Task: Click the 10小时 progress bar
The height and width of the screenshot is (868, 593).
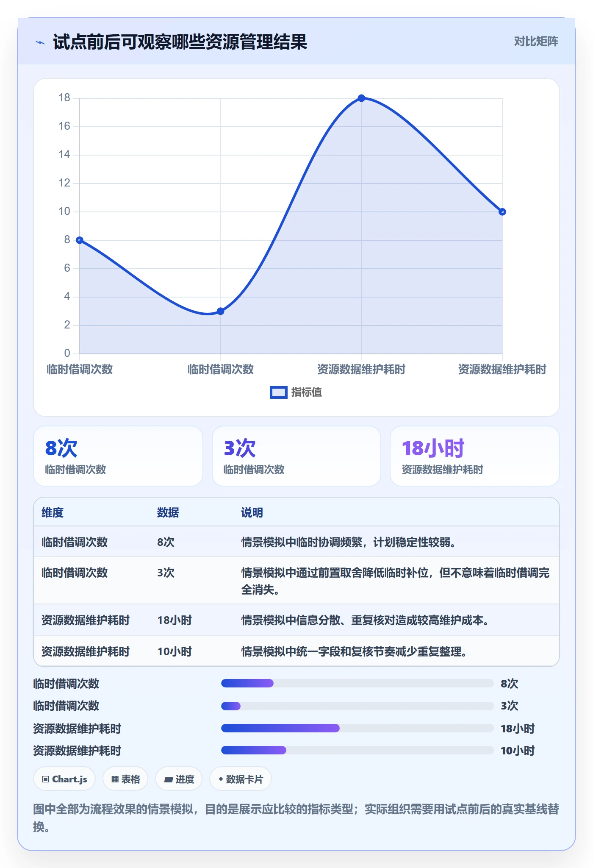Action: tap(357, 750)
